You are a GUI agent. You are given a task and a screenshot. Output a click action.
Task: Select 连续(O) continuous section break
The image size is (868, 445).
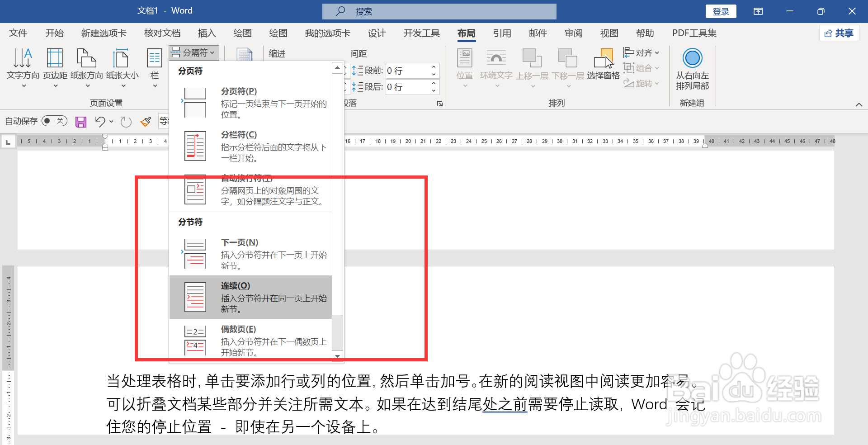251,297
